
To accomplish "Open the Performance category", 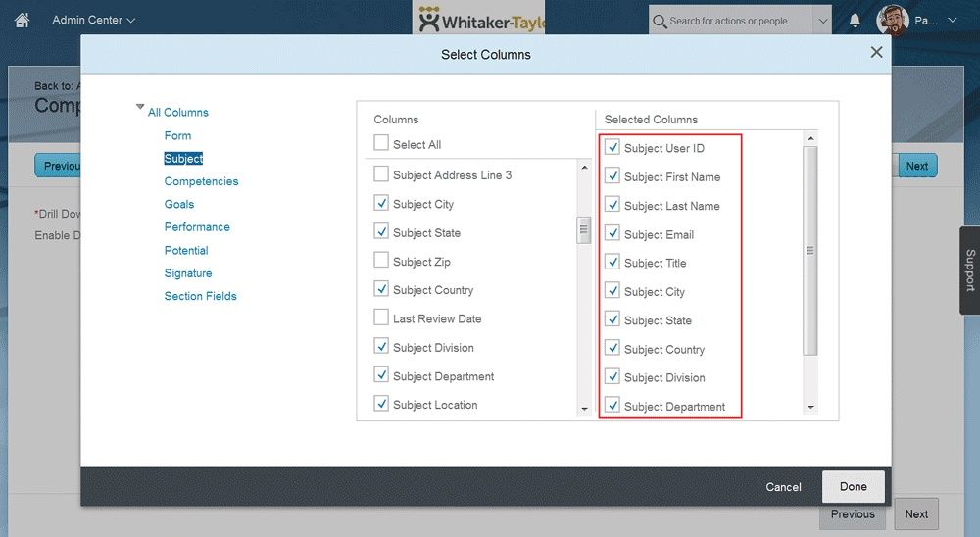I will [197, 227].
